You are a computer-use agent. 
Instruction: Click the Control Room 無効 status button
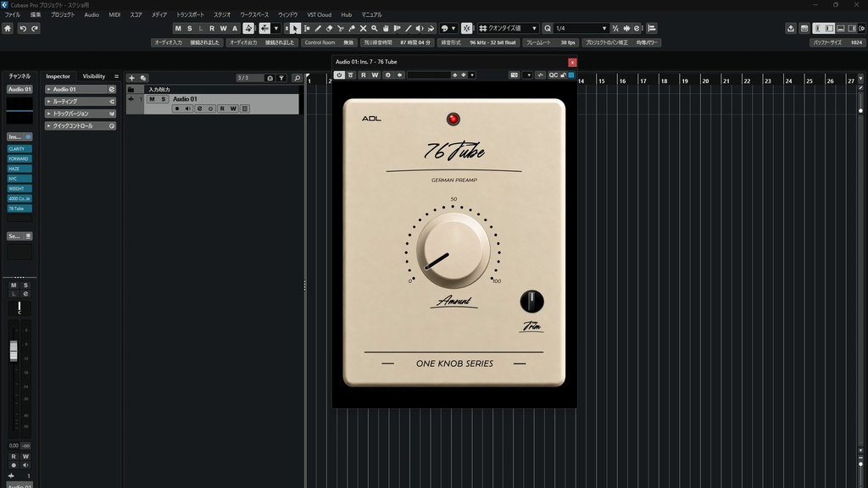pos(329,42)
